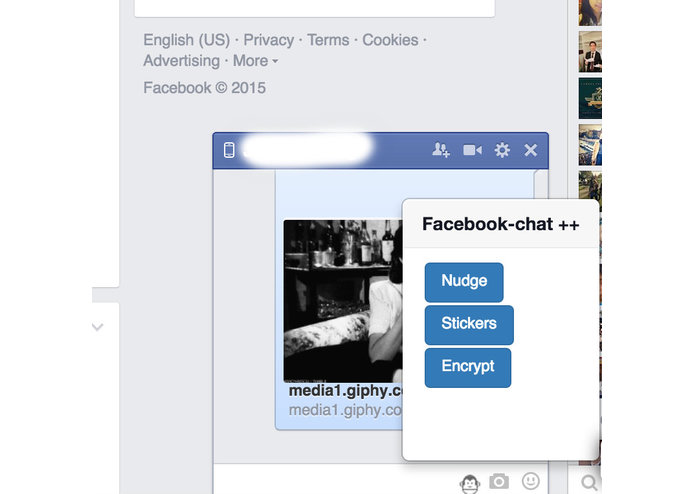Attach a photo with the camera icon
Image resolution: width=695 pixels, height=494 pixels.
499,481
